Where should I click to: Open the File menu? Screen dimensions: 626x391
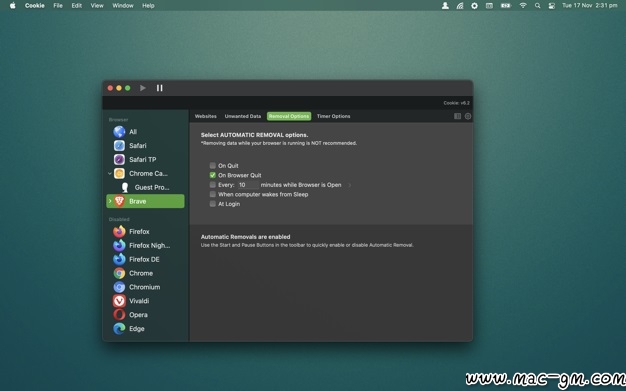58,6
